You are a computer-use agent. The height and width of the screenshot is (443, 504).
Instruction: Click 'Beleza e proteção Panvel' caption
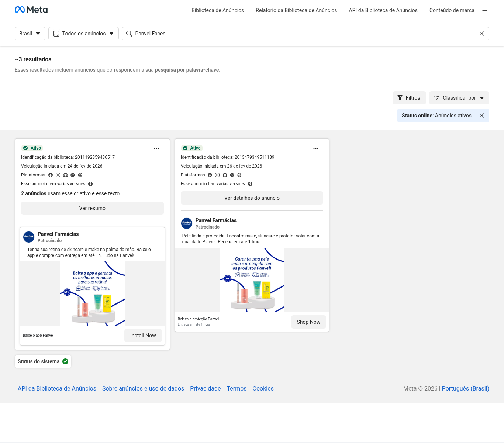[198, 319]
